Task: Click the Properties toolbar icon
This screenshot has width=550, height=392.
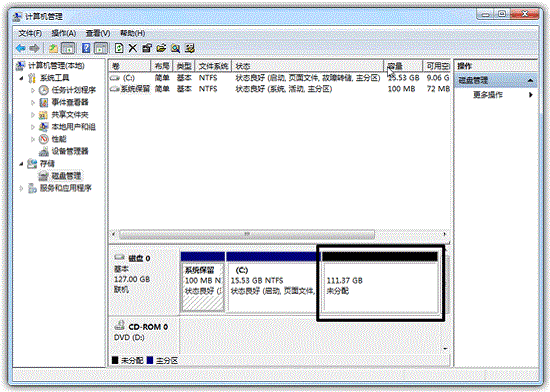Action: tap(147, 48)
